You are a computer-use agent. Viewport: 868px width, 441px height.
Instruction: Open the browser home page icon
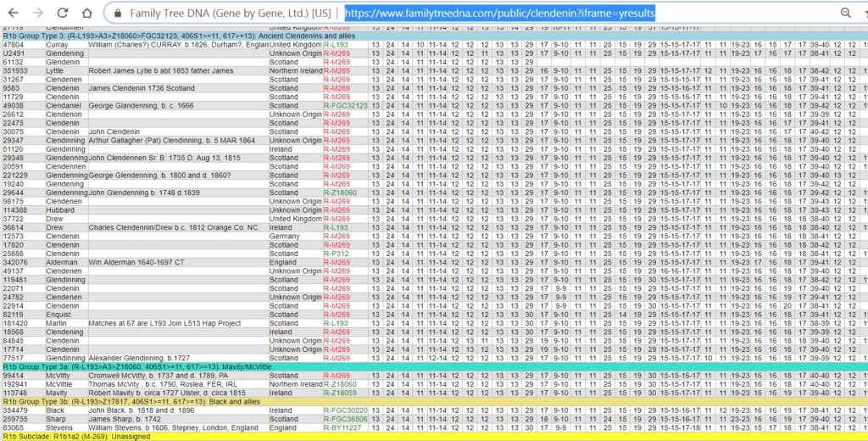pos(87,13)
